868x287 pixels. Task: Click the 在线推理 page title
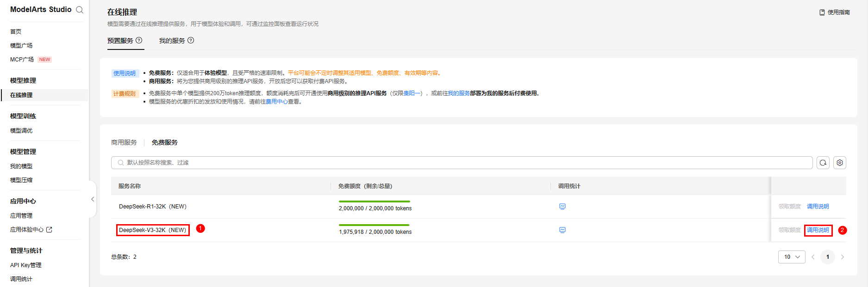[122, 12]
